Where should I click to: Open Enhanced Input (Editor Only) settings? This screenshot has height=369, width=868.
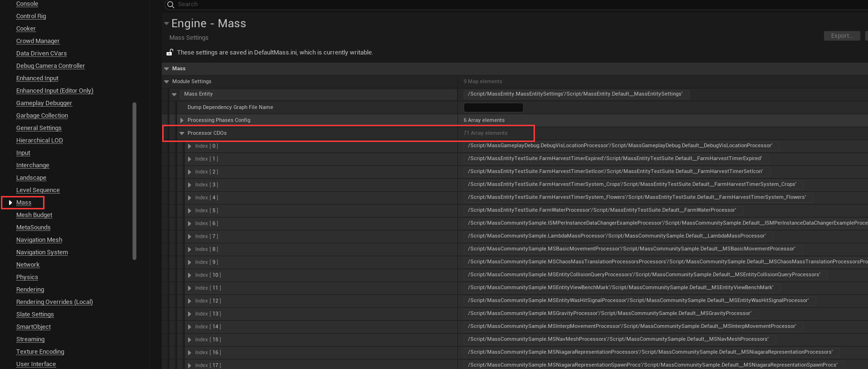click(55, 91)
